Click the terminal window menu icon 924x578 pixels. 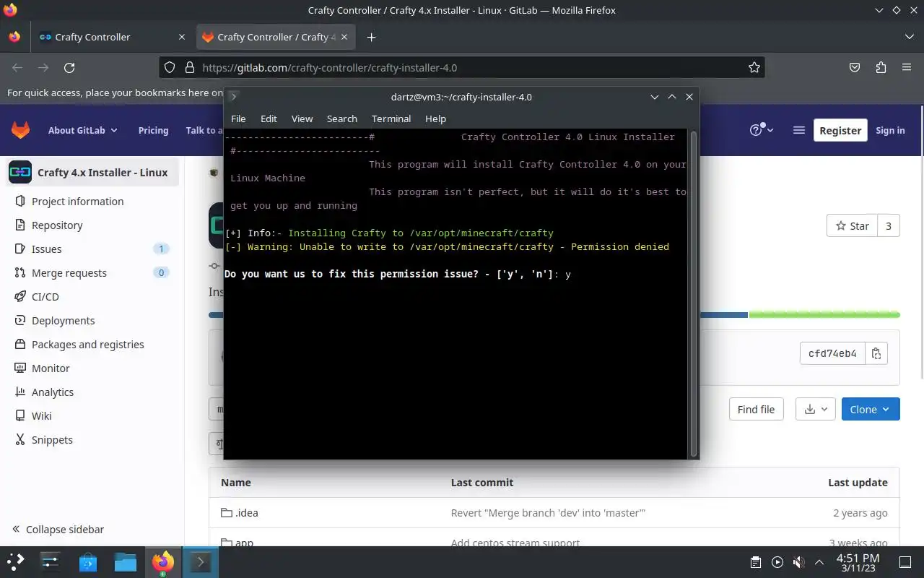click(x=233, y=97)
